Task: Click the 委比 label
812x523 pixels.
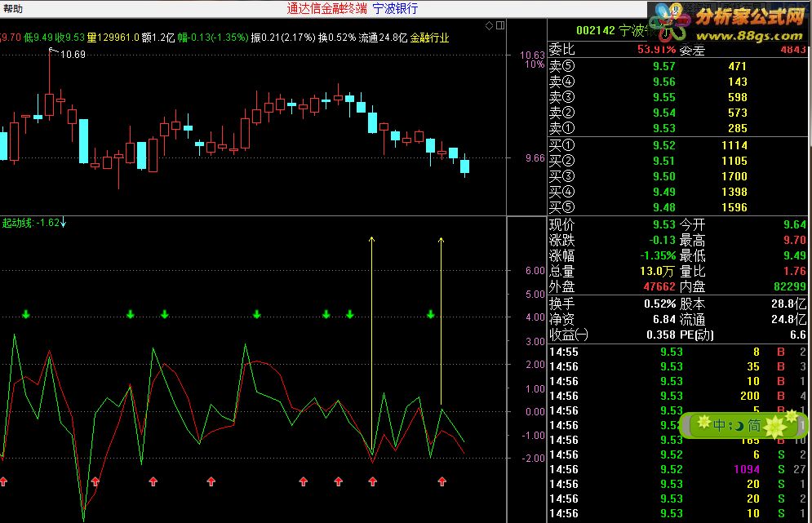Action: pos(562,49)
